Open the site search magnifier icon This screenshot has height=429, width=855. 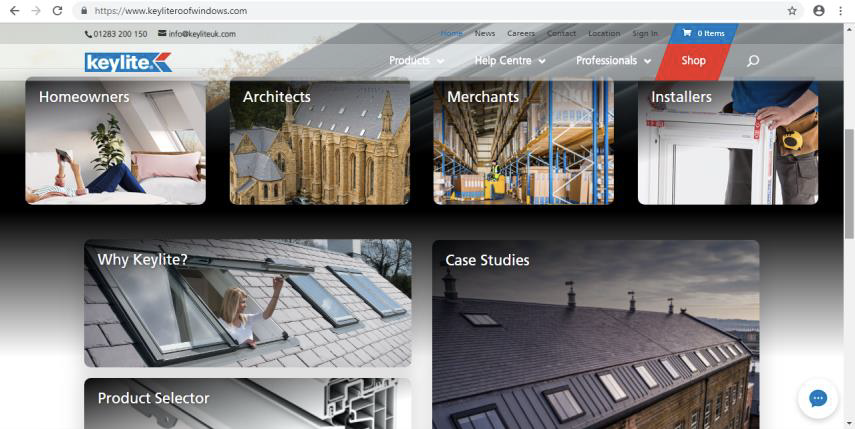click(752, 61)
